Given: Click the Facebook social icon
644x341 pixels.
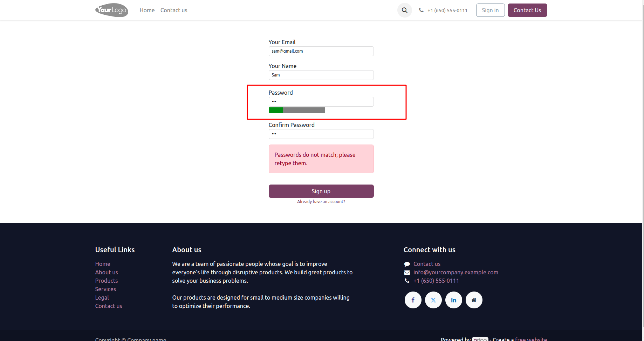Looking at the screenshot, I should coord(413,300).
